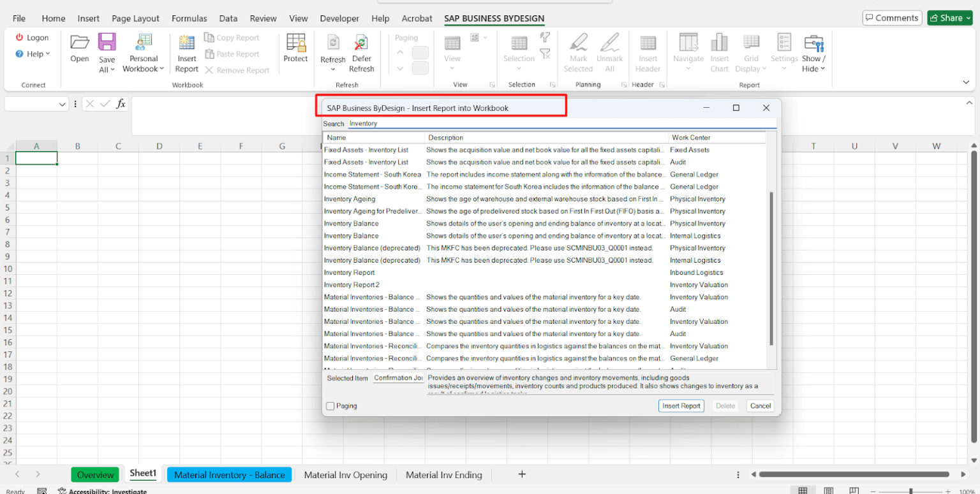Click the Paging down arrow
Viewport: 980px width, 494px height.
click(x=400, y=68)
